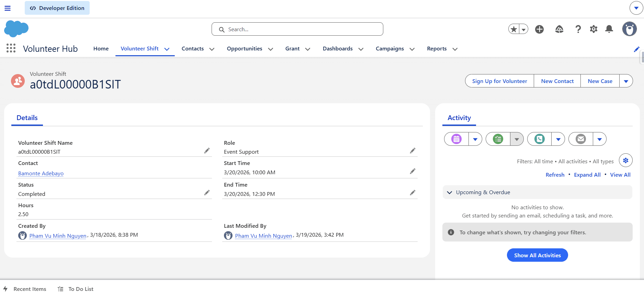This screenshot has width=644, height=295.
Task: Click the New Task checklist icon
Action: point(498,139)
